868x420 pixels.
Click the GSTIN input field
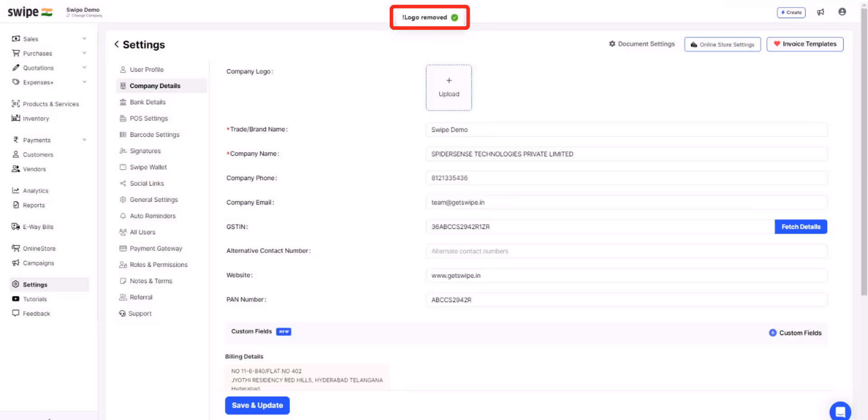pos(600,227)
